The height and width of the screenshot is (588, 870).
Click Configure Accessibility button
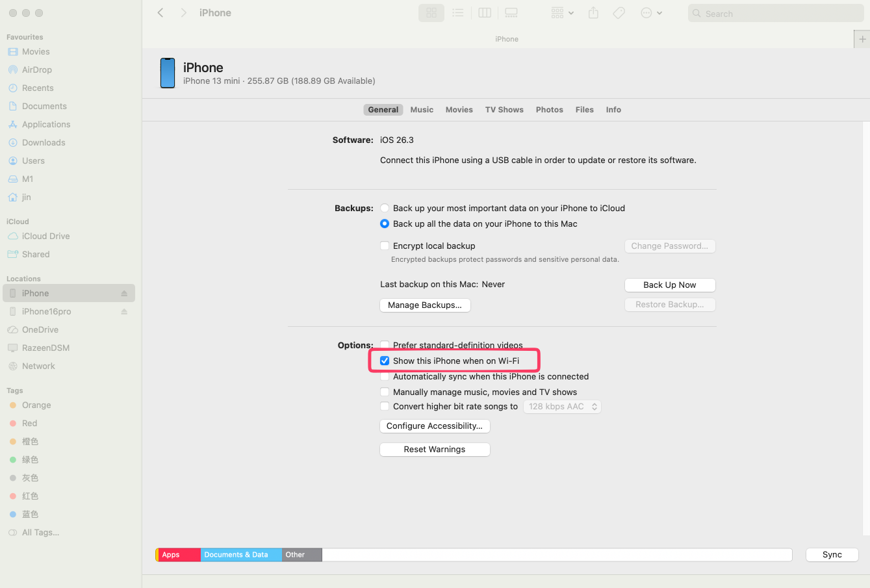435,426
